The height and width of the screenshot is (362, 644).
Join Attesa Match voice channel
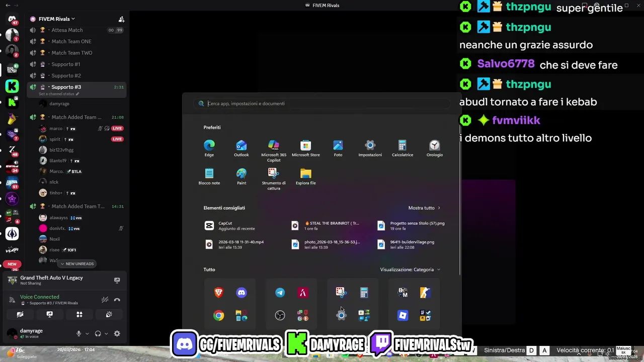click(x=76, y=30)
